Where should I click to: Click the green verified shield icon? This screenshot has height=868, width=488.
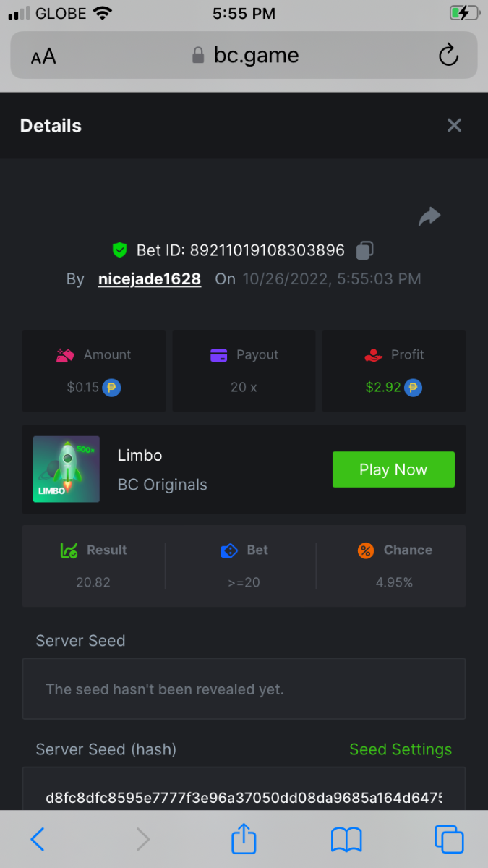tap(120, 250)
